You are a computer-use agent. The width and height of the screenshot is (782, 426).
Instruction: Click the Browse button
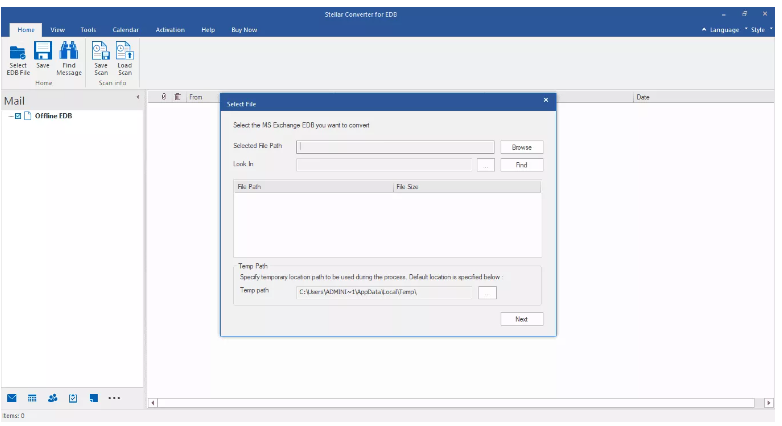[x=522, y=147]
